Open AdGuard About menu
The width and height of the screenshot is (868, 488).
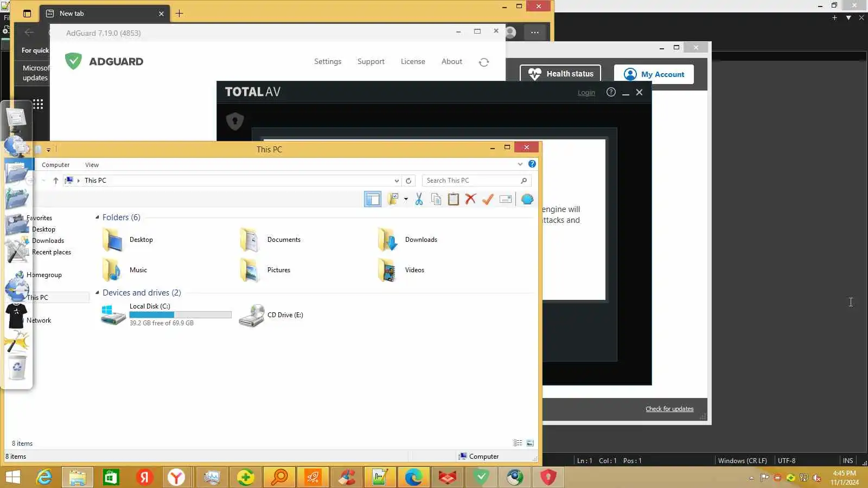[x=452, y=62]
